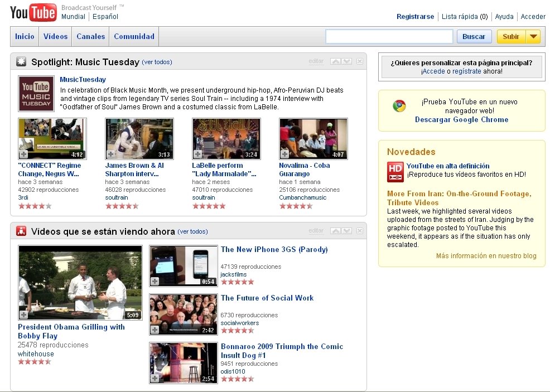Move the Spotlight module up
This screenshot has width=550, height=392.
click(335, 61)
